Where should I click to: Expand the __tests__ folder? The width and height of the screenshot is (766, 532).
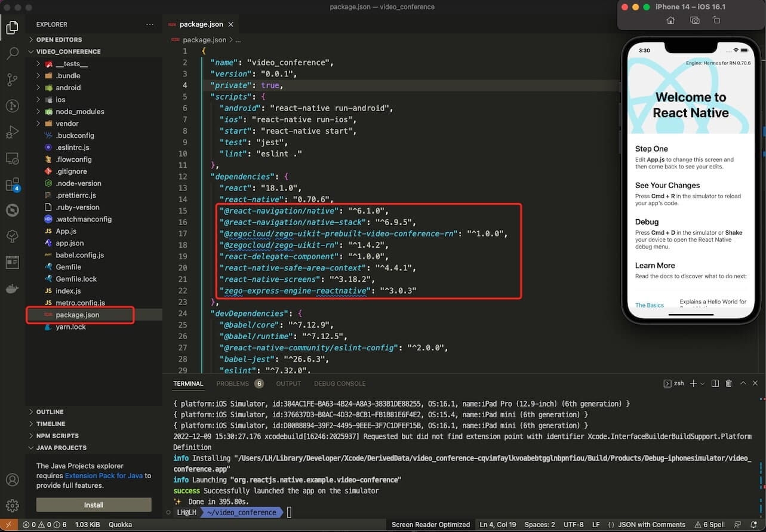point(72,64)
